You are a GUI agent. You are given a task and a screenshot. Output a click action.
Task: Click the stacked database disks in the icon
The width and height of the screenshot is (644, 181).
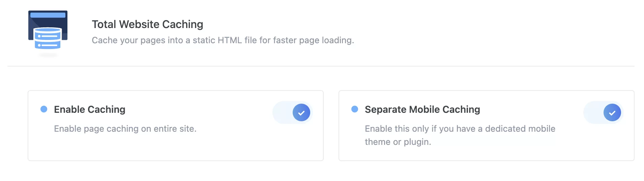tap(48, 38)
